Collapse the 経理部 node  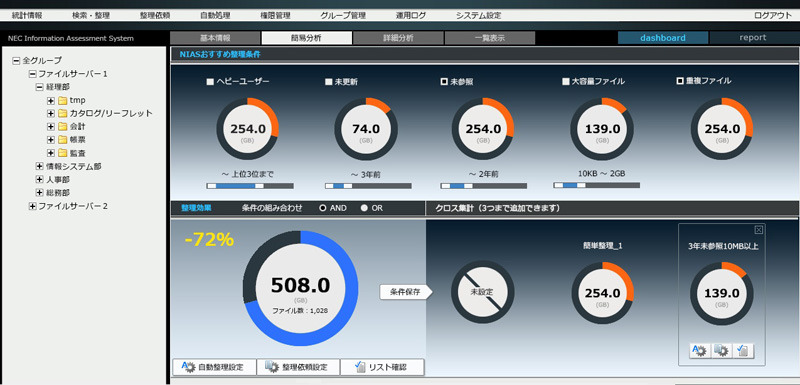coord(40,87)
